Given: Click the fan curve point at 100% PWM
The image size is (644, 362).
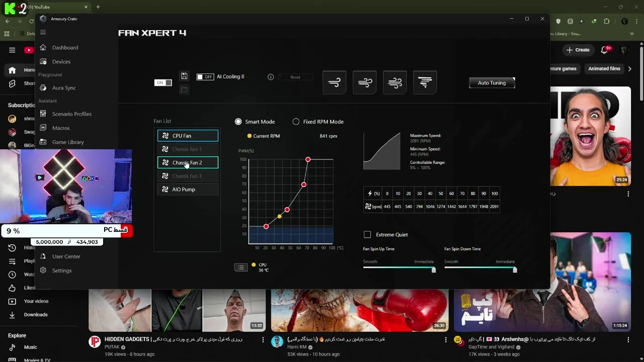Looking at the screenshot, I should pyautogui.click(x=308, y=159).
